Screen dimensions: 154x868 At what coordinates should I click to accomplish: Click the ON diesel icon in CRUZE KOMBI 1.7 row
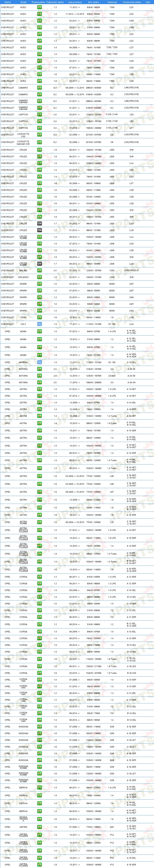[39, 264]
